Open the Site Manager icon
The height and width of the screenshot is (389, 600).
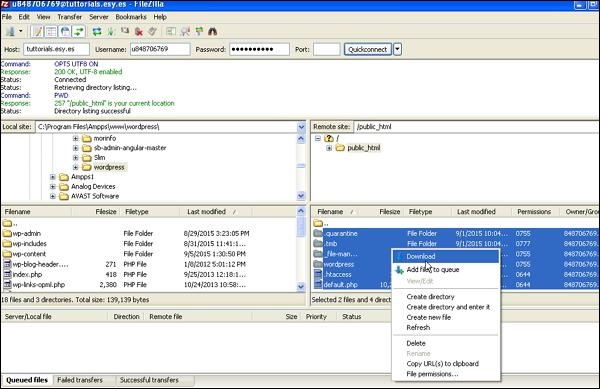10,32
